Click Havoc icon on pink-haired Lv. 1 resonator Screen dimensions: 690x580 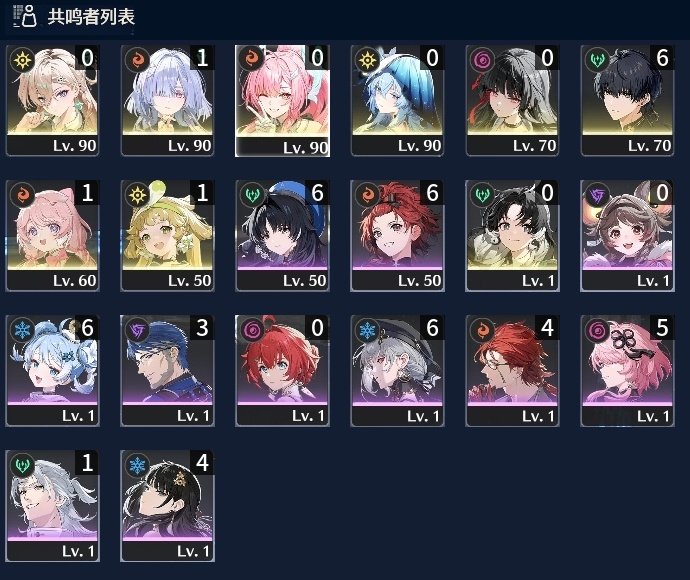(598, 330)
